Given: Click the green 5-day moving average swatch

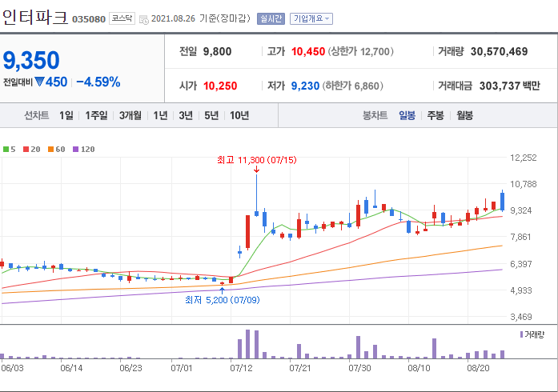Looking at the screenshot, I should click(6, 150).
